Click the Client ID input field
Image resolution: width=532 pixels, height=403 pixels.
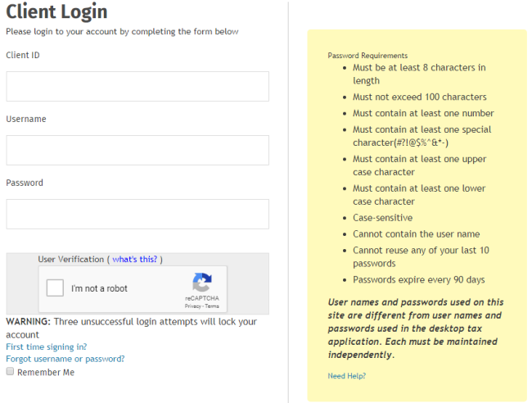pyautogui.click(x=138, y=86)
